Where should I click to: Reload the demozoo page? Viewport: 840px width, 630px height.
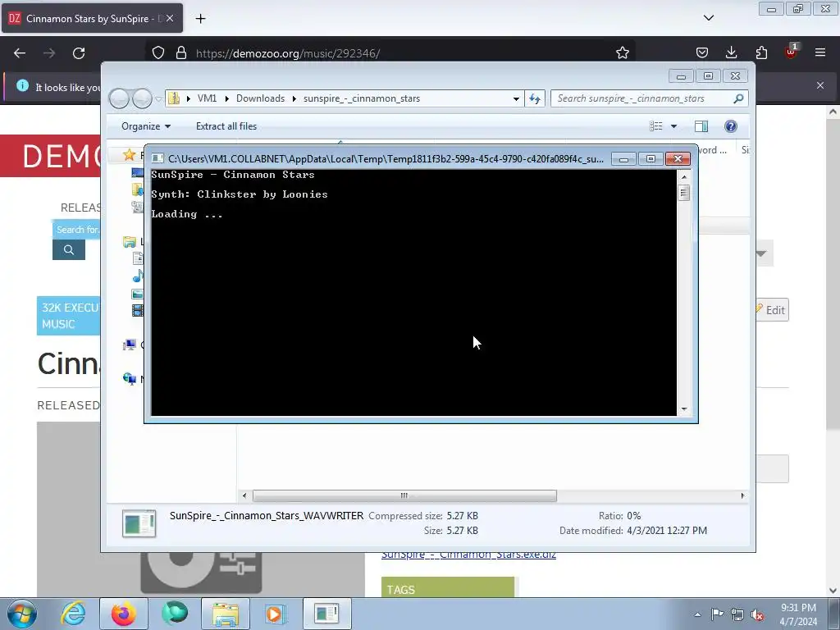(79, 53)
